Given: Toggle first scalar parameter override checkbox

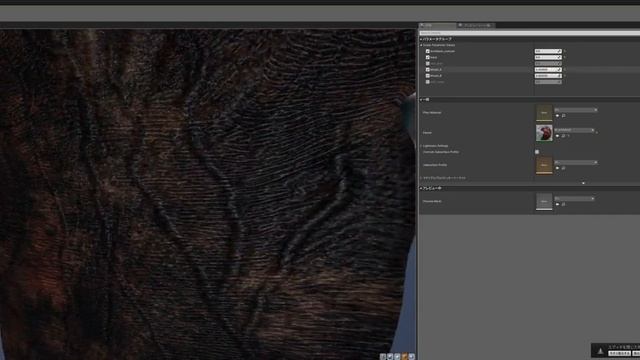Looking at the screenshot, I should (428, 51).
